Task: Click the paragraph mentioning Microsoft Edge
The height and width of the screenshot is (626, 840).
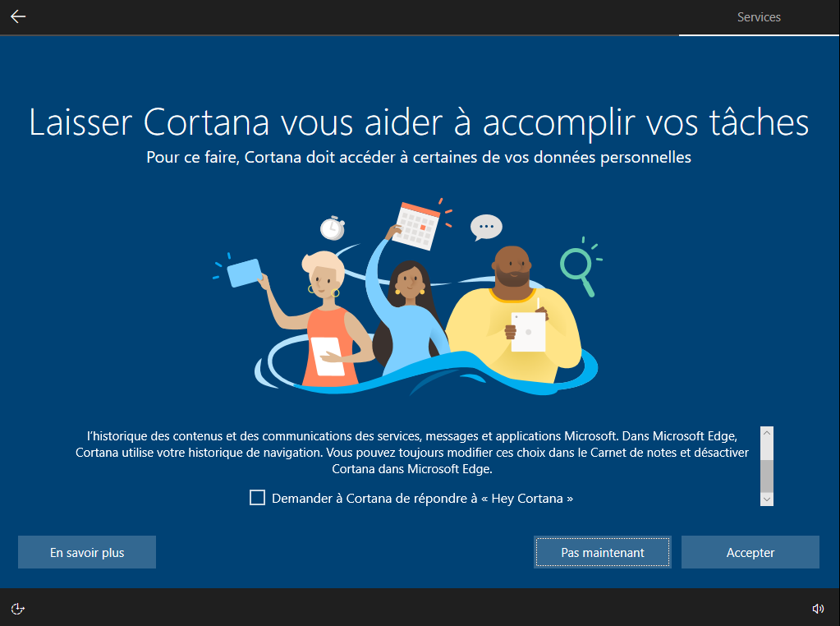Action: click(412, 453)
